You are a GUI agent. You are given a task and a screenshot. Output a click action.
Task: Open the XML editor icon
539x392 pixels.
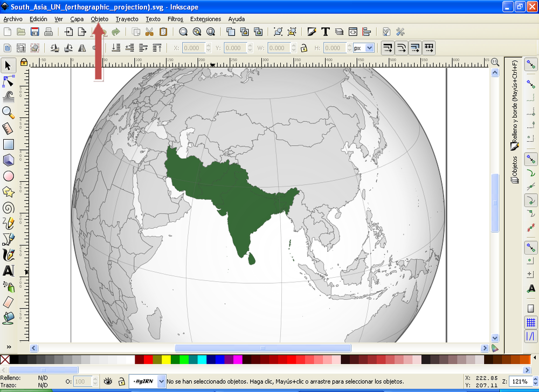[x=353, y=32]
